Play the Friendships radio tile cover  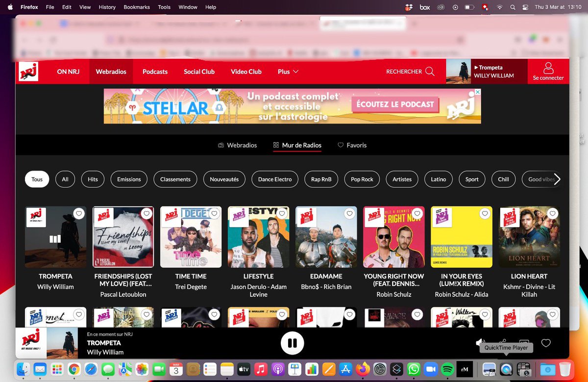(x=123, y=237)
